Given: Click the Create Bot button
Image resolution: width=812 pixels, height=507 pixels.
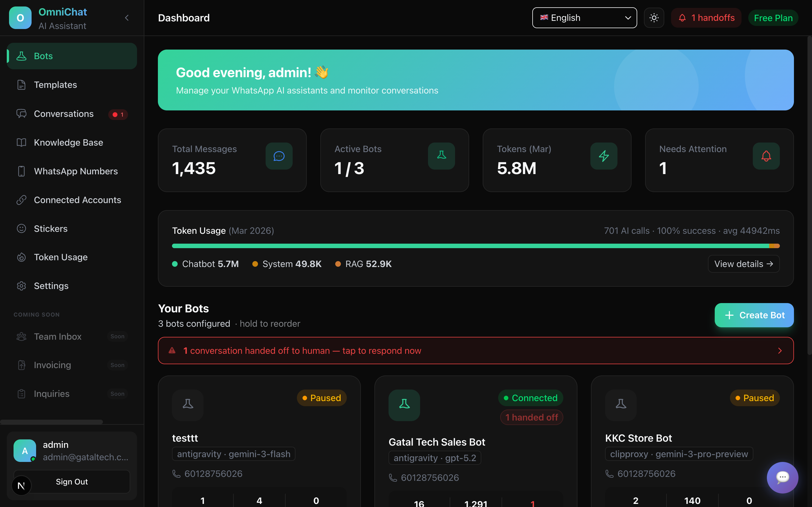Looking at the screenshot, I should tap(754, 315).
